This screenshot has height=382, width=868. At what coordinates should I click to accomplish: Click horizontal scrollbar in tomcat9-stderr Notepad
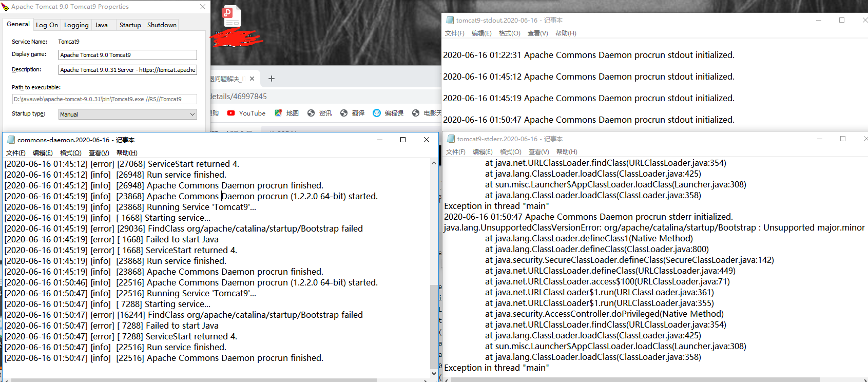point(635,380)
